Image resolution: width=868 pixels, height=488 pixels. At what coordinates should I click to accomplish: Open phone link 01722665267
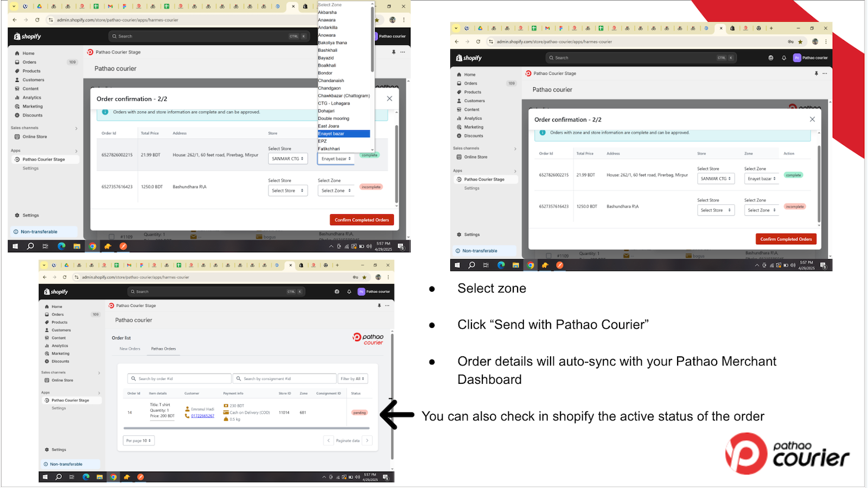pyautogui.click(x=202, y=416)
